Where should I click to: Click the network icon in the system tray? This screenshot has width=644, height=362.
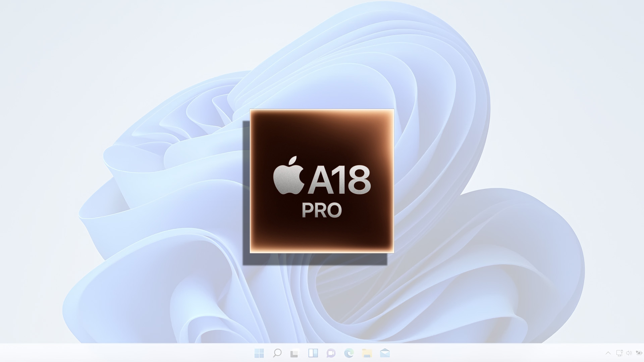coord(620,353)
